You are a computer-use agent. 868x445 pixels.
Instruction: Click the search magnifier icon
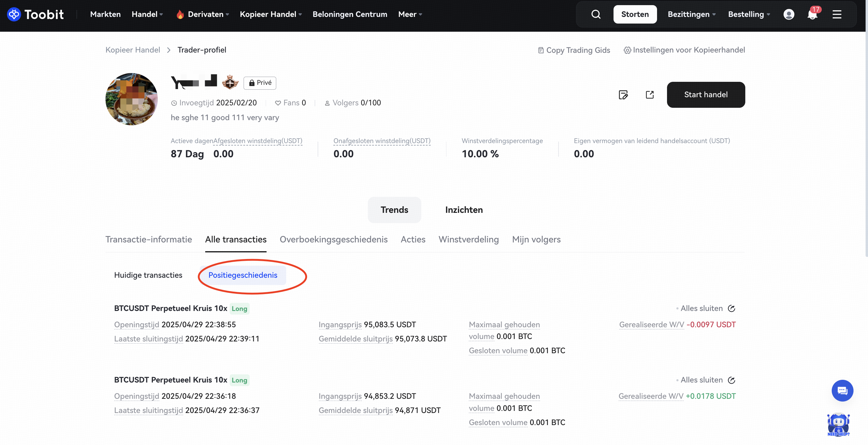(x=596, y=14)
